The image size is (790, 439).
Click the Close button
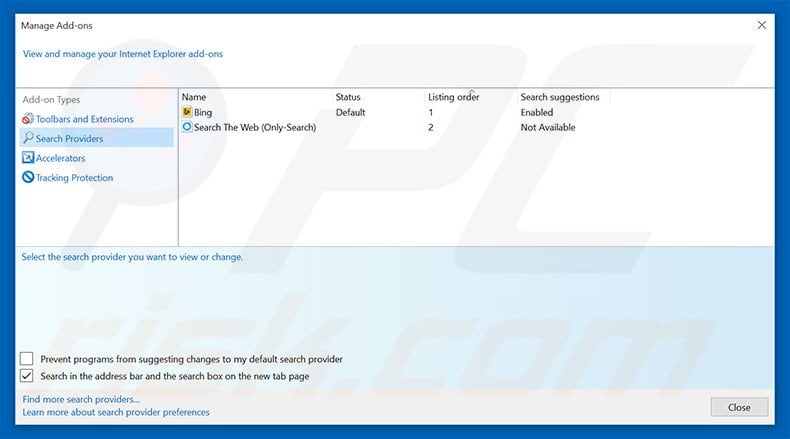(x=739, y=407)
